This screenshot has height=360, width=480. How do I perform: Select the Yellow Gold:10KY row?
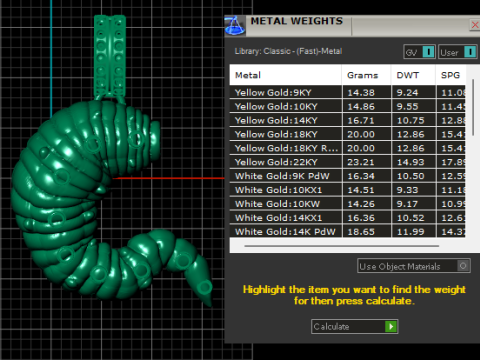click(x=348, y=106)
